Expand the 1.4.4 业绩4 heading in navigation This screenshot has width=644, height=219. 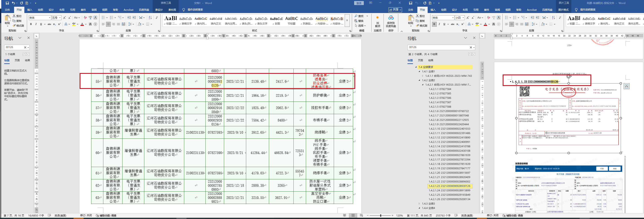coord(419,208)
